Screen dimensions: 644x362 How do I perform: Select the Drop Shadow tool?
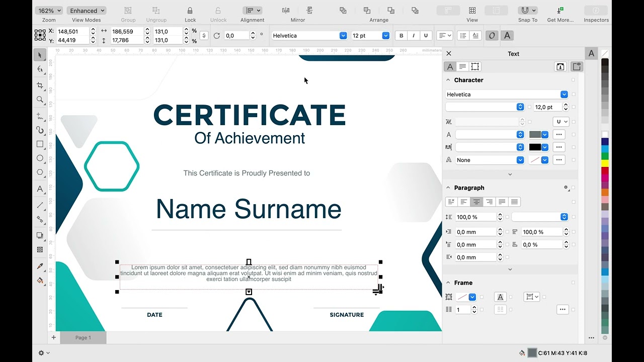click(x=40, y=235)
